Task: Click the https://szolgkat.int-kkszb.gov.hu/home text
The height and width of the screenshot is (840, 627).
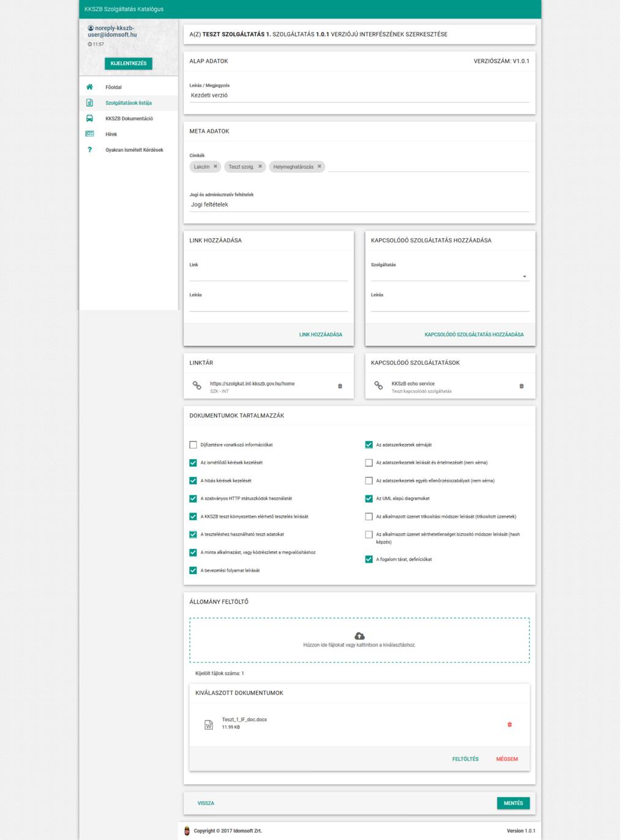Action: pyautogui.click(x=252, y=384)
